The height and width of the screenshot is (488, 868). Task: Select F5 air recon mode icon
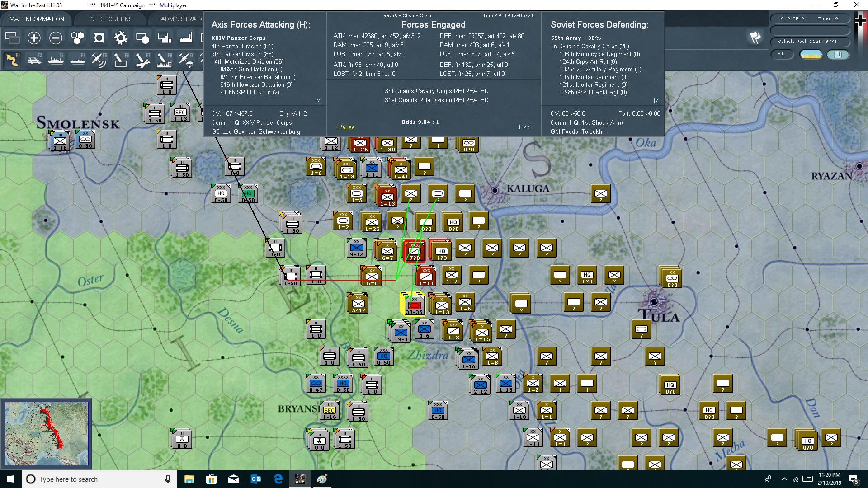pos(99,60)
